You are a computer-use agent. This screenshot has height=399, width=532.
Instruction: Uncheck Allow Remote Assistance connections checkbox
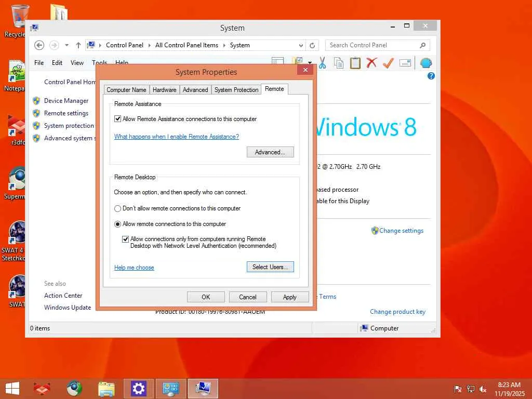pyautogui.click(x=118, y=119)
